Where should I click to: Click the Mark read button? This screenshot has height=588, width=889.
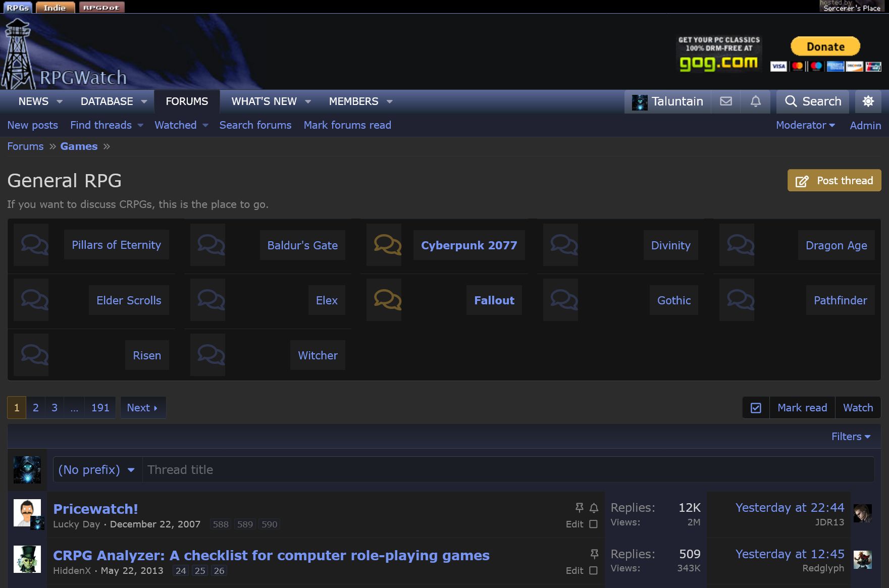[x=802, y=408]
